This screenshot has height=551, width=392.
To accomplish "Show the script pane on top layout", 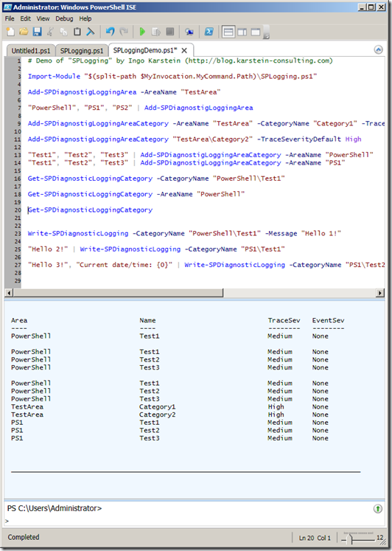I will point(228,32).
